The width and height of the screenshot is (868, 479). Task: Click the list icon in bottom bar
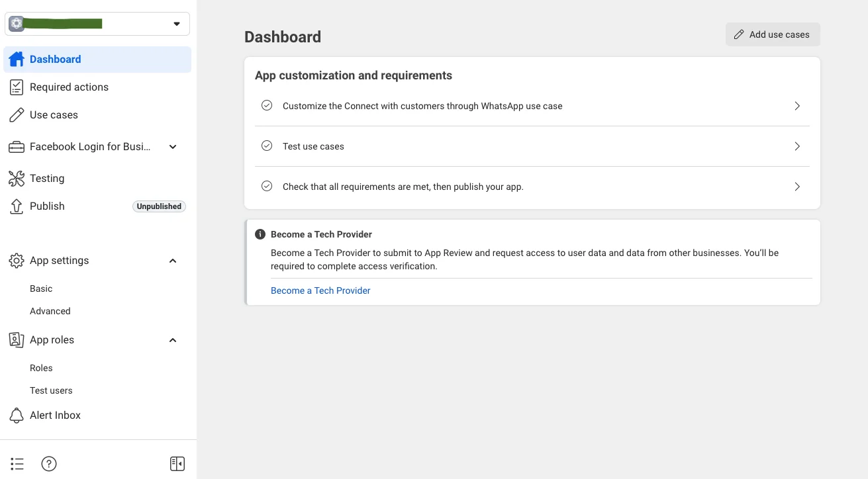pyautogui.click(x=17, y=464)
